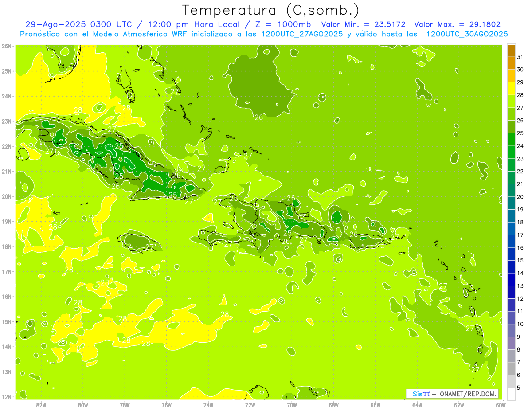
Task: Click the '24N' latitude axis label
Action: 6,96
